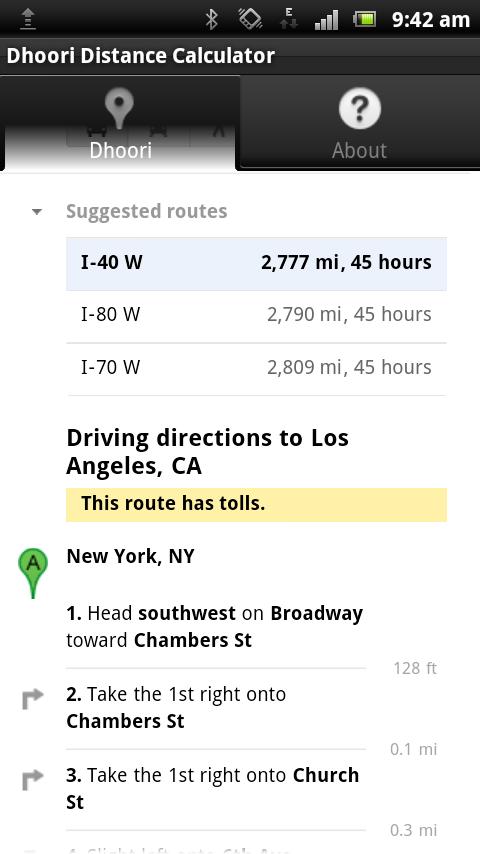
Task: Select the I-40 W route
Action: click(256, 264)
